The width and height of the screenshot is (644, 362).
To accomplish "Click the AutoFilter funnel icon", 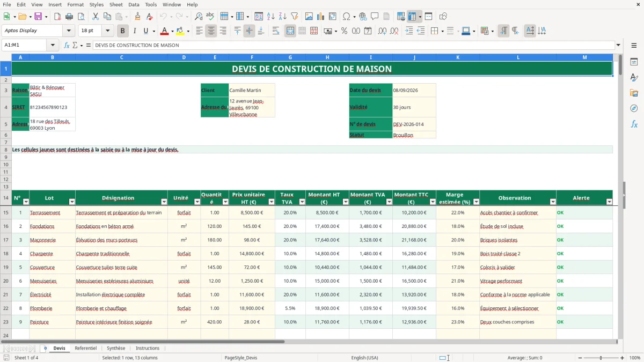I will [294, 17].
